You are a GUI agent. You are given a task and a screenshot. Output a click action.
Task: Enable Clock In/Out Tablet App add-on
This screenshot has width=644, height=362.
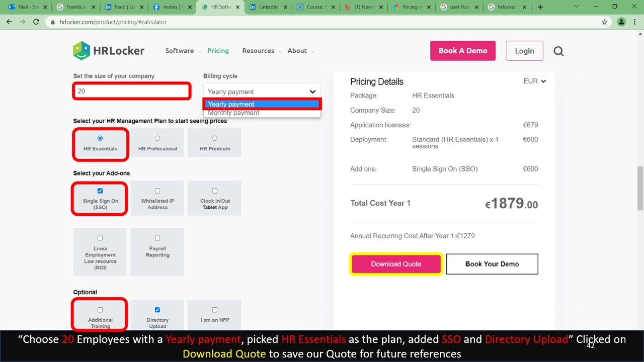point(215,191)
